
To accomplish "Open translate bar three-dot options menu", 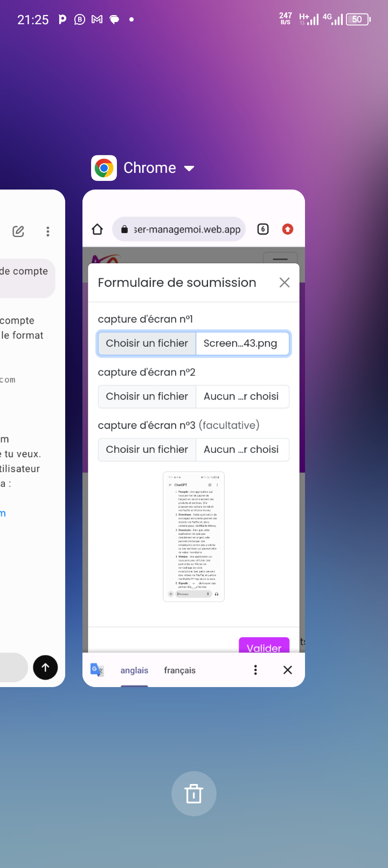I will tap(255, 670).
